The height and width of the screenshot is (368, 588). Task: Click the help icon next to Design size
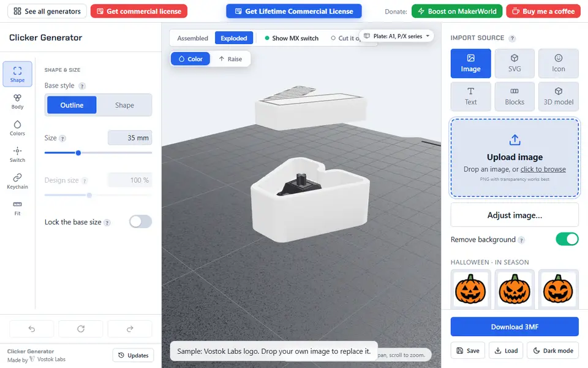tap(85, 180)
